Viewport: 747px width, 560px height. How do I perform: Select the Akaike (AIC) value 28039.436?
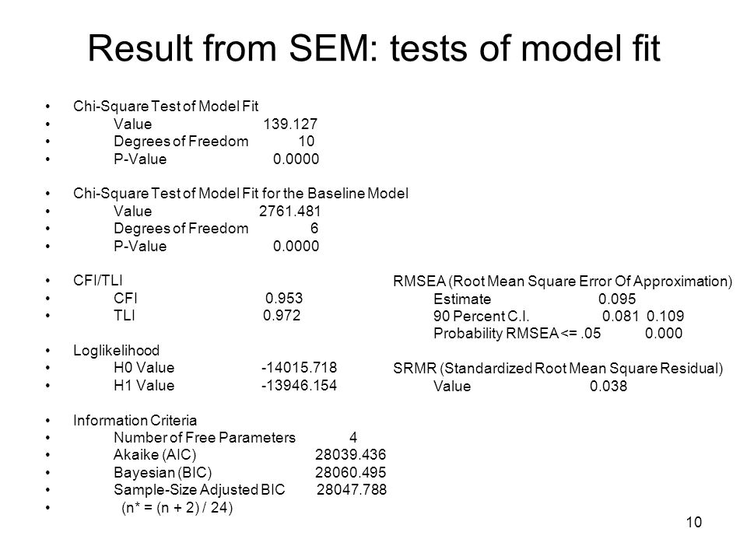tap(350, 455)
